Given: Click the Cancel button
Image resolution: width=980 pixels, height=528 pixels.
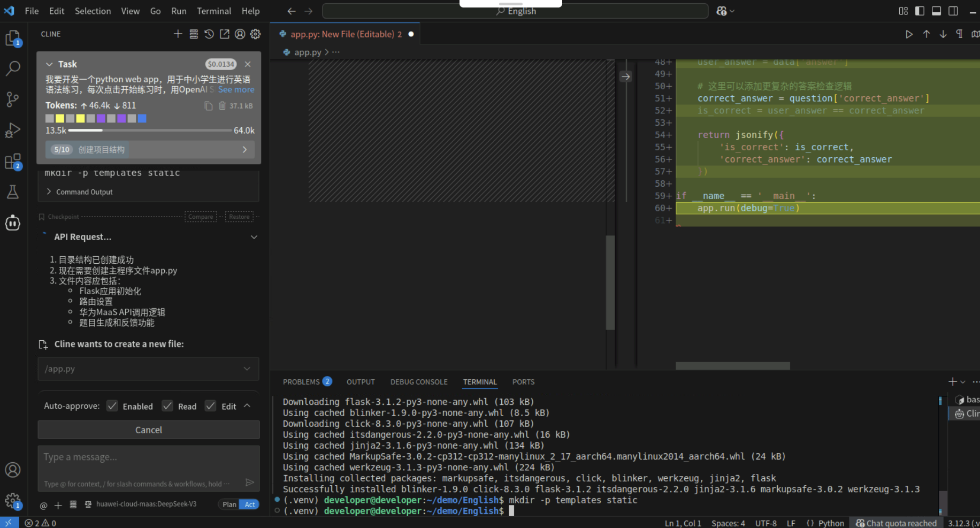Looking at the screenshot, I should point(149,430).
